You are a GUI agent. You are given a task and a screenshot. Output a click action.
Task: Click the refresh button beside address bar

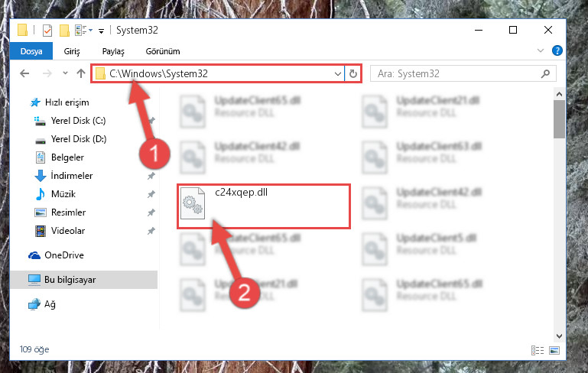click(352, 74)
